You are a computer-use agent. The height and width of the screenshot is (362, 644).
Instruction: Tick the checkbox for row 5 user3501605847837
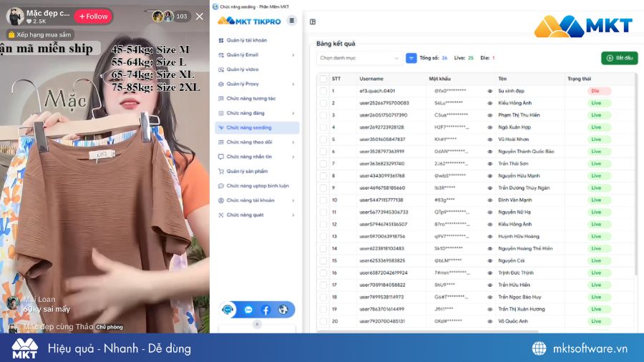(323, 140)
